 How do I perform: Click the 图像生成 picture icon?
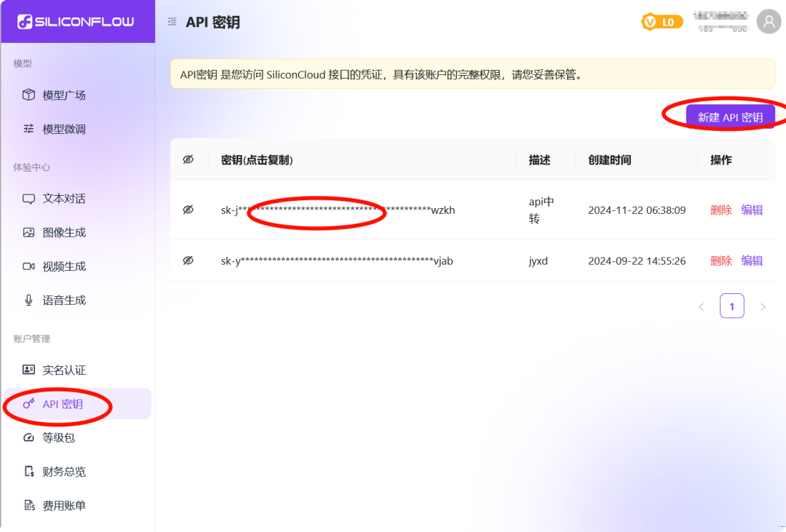tap(28, 232)
